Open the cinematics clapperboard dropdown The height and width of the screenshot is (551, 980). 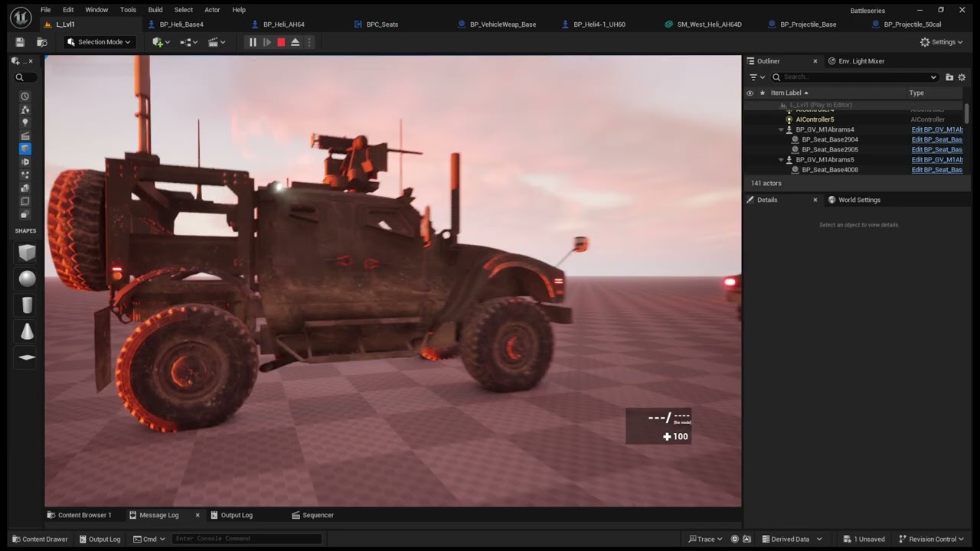point(217,42)
